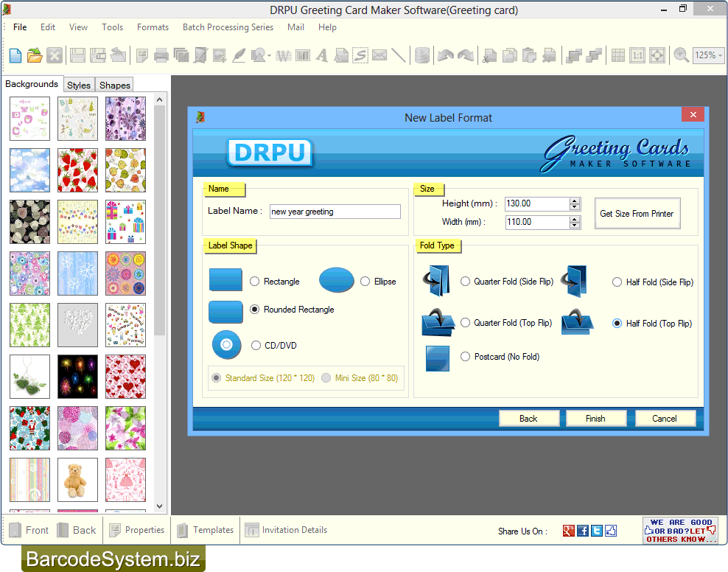Click the Facebook share icon
Image resolution: width=728 pixels, height=572 pixels.
pos(583,531)
